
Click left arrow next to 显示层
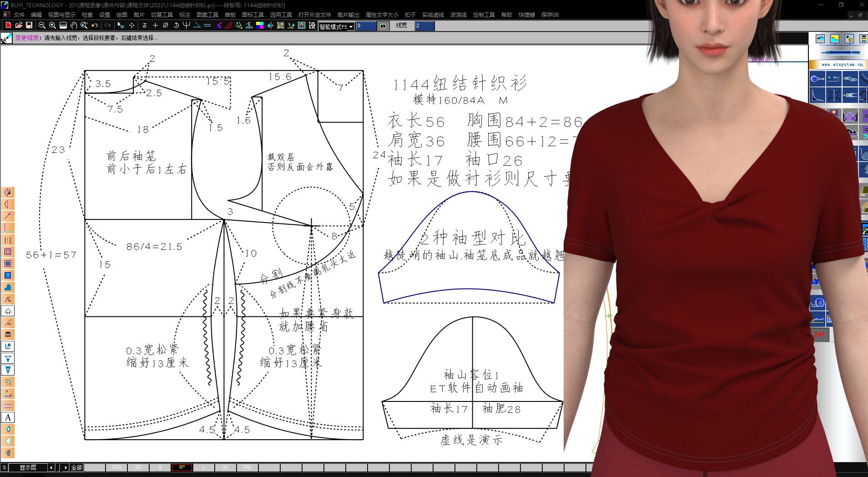click(x=51, y=467)
